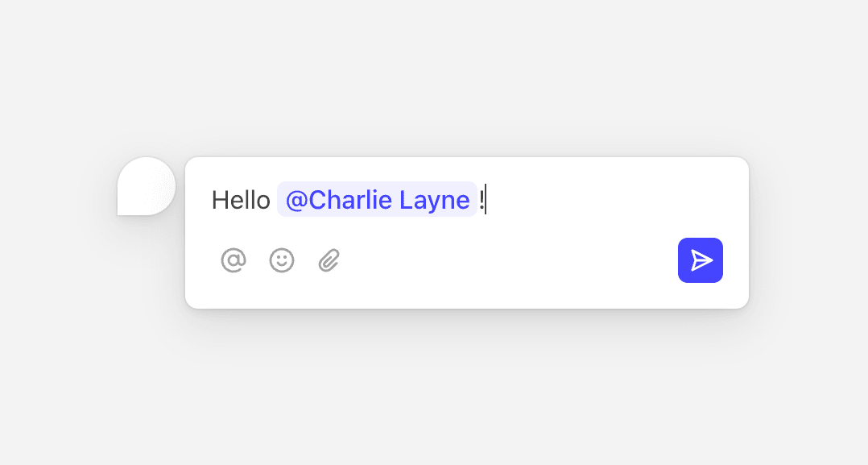Place cursor after the exclamation mark
868x465 pixels.
[486, 200]
